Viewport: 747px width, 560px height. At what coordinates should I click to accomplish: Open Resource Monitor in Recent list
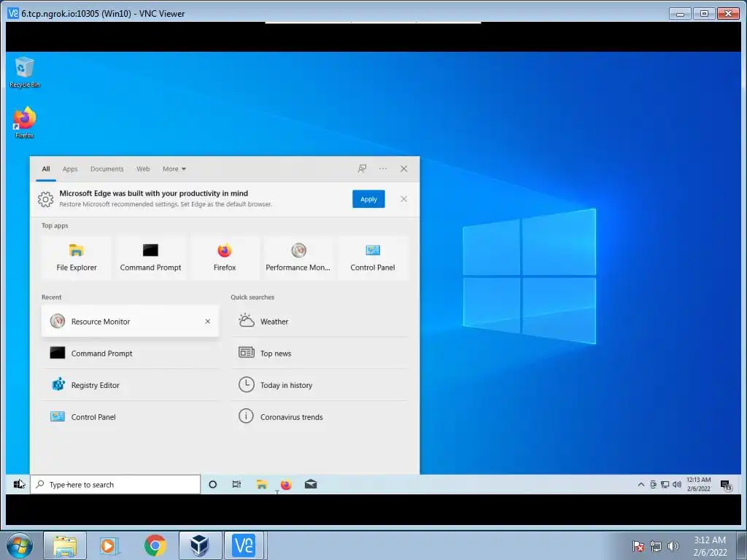[130, 322]
